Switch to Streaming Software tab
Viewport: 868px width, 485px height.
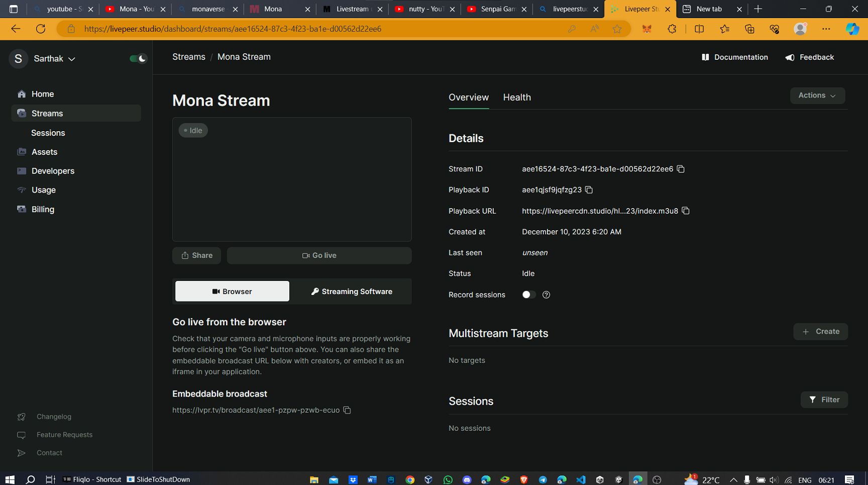pos(352,292)
